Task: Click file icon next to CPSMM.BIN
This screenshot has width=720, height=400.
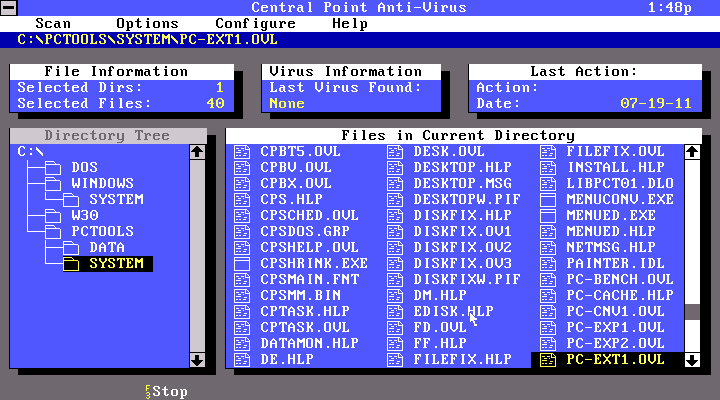Action: [x=242, y=296]
